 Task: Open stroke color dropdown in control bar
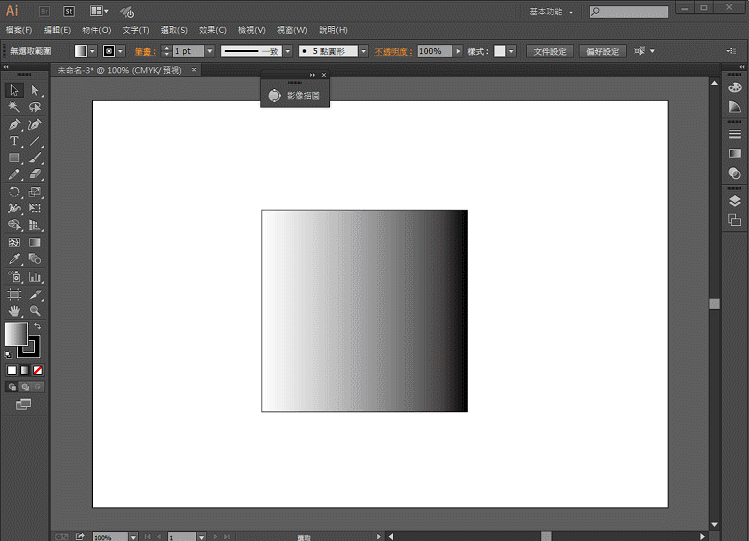120,51
